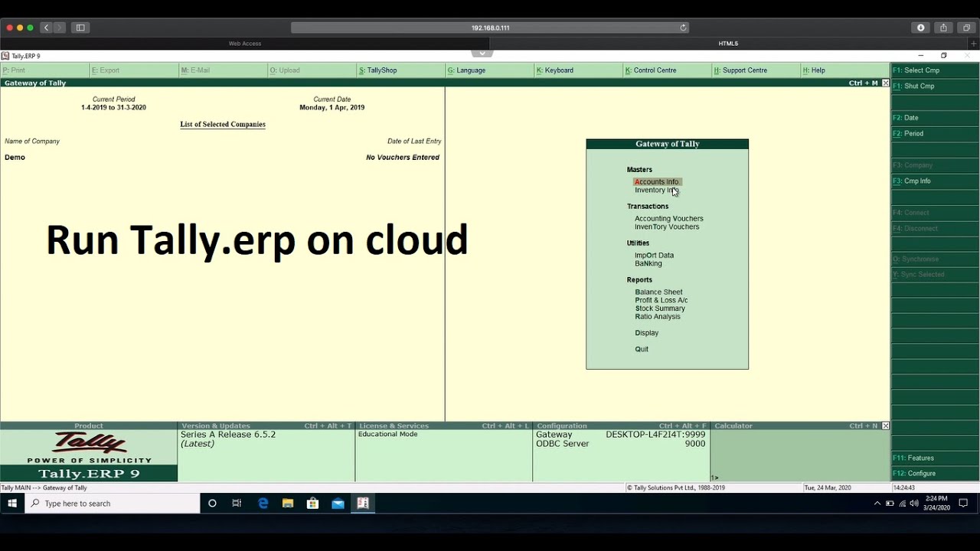
Task: Click the Upload toolbar option
Action: (x=312, y=70)
